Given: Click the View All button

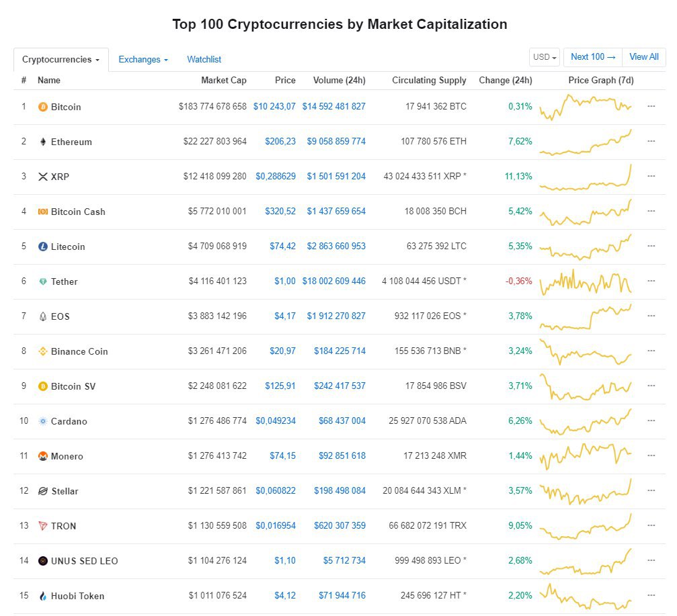Looking at the screenshot, I should [643, 57].
